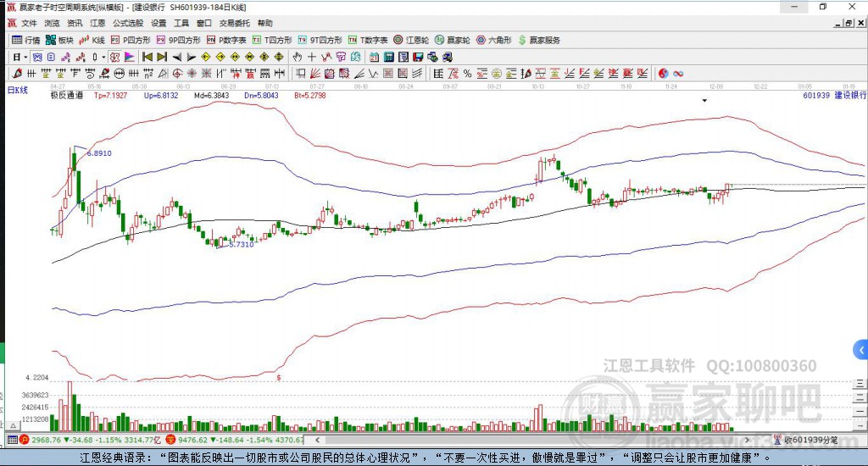Jump to first bar with skip-back icon
Image resolution: width=868 pixels, height=466 pixels.
[147, 57]
